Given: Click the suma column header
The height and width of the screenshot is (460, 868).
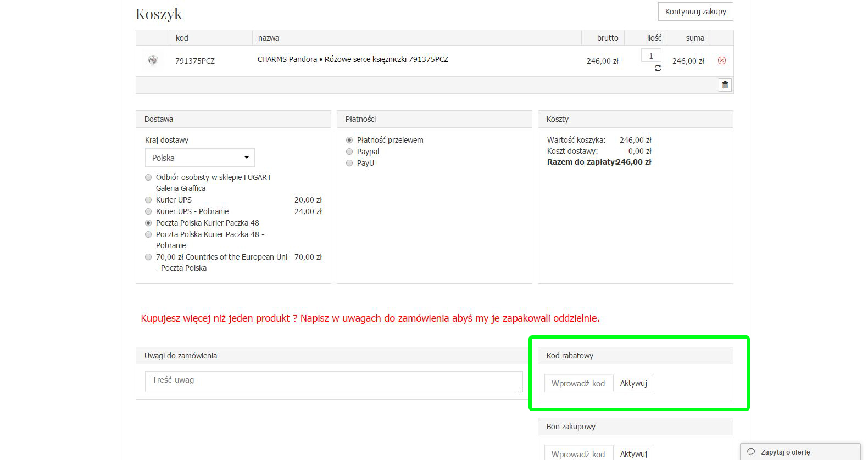Looking at the screenshot, I should (x=695, y=38).
